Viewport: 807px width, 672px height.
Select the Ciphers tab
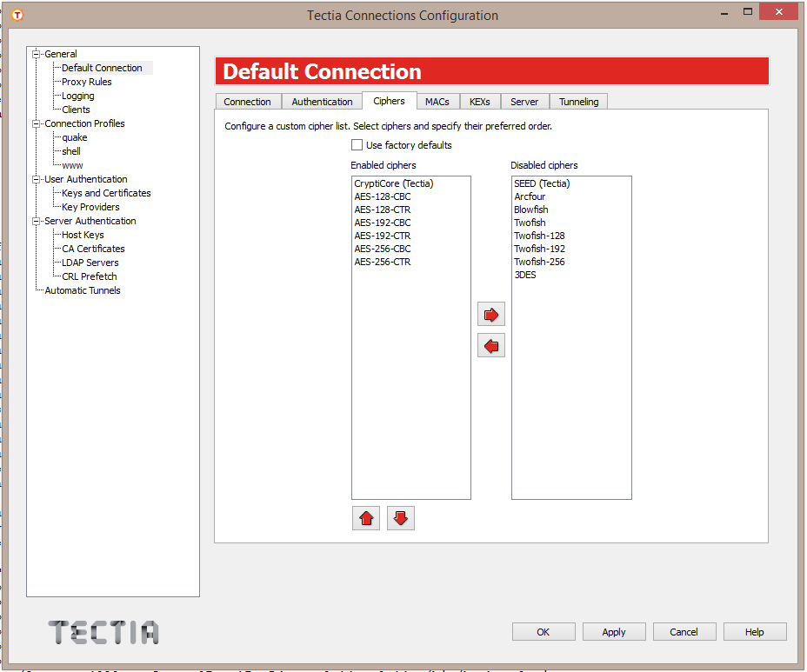389,101
